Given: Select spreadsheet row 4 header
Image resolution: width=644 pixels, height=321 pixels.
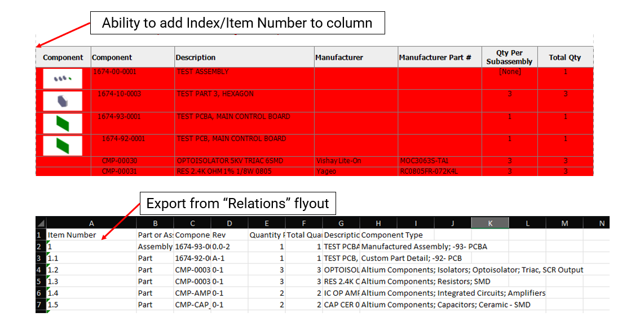Looking at the screenshot, I should [x=41, y=270].
